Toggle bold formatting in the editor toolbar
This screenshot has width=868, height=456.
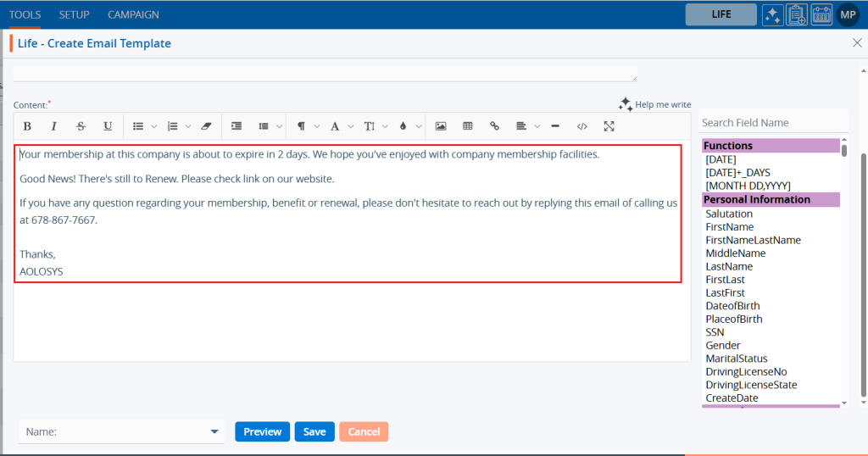(27, 126)
